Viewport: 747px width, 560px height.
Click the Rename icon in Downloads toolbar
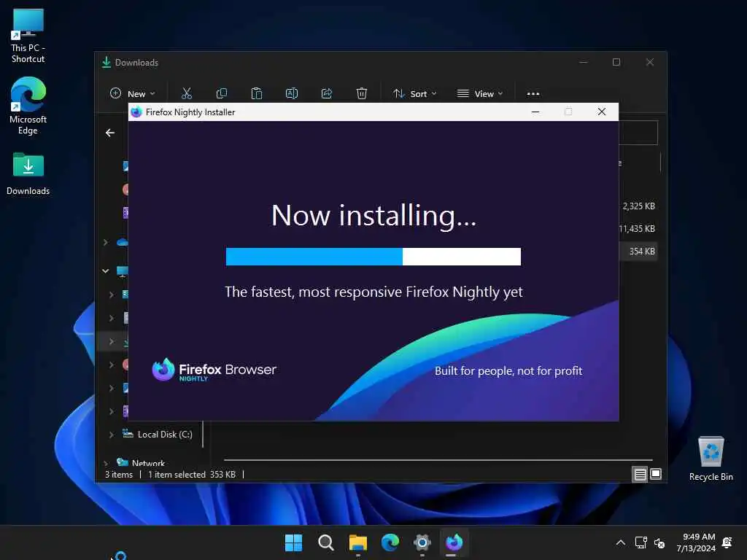(292, 93)
